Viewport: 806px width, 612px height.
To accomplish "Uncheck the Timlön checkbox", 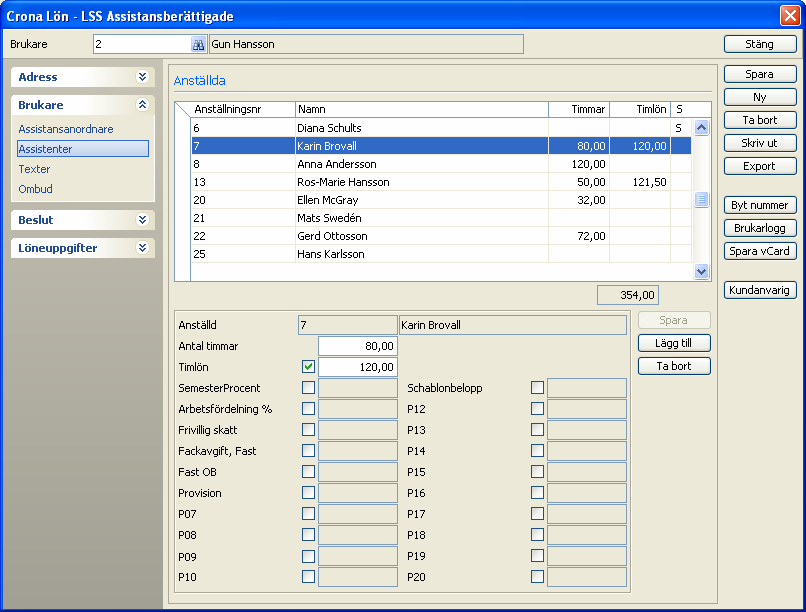I will [308, 367].
